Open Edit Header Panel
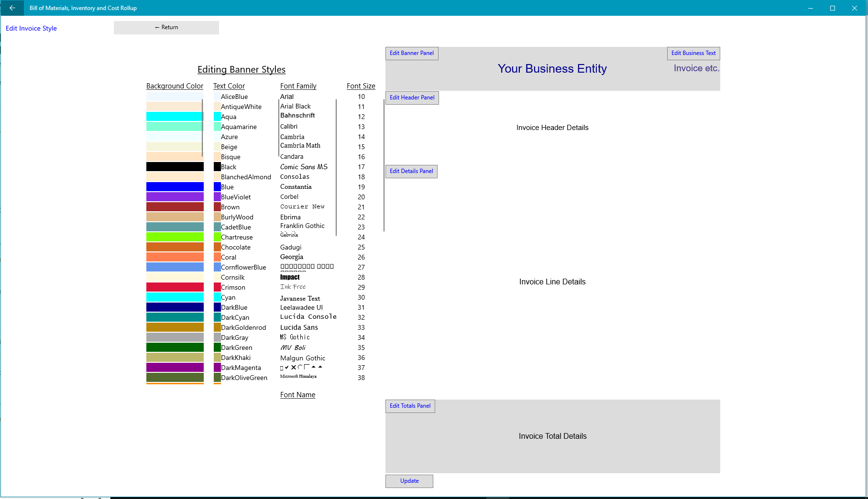The height and width of the screenshot is (499, 868). pyautogui.click(x=412, y=98)
